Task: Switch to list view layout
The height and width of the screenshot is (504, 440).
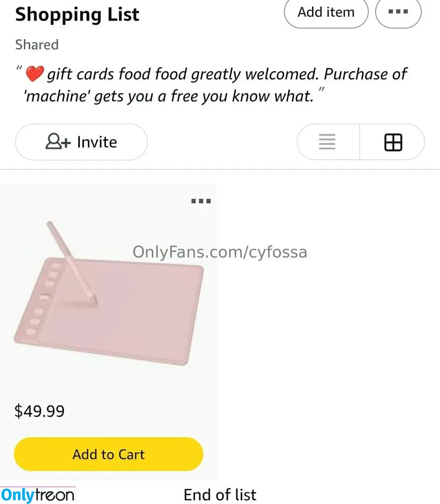Action: [327, 142]
